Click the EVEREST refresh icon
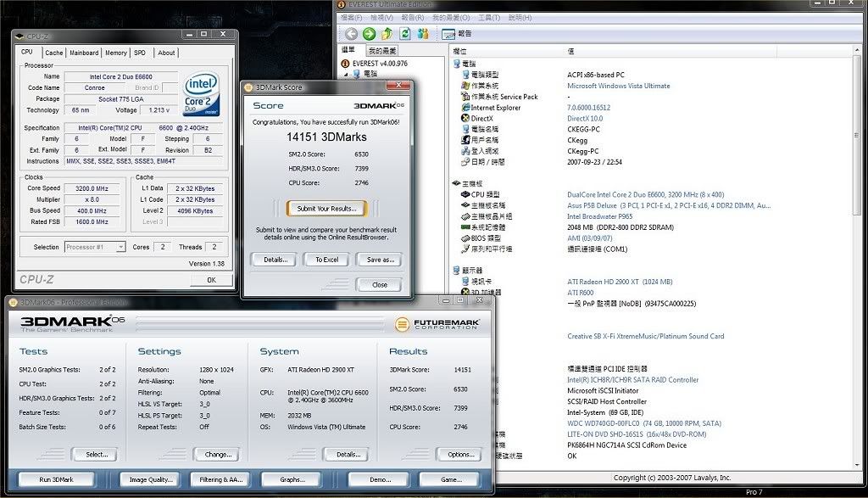The image size is (868, 498). click(x=405, y=34)
